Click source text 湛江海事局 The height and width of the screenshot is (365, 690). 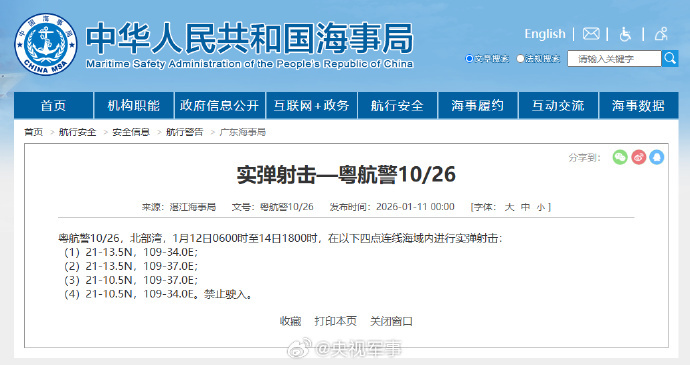193,207
